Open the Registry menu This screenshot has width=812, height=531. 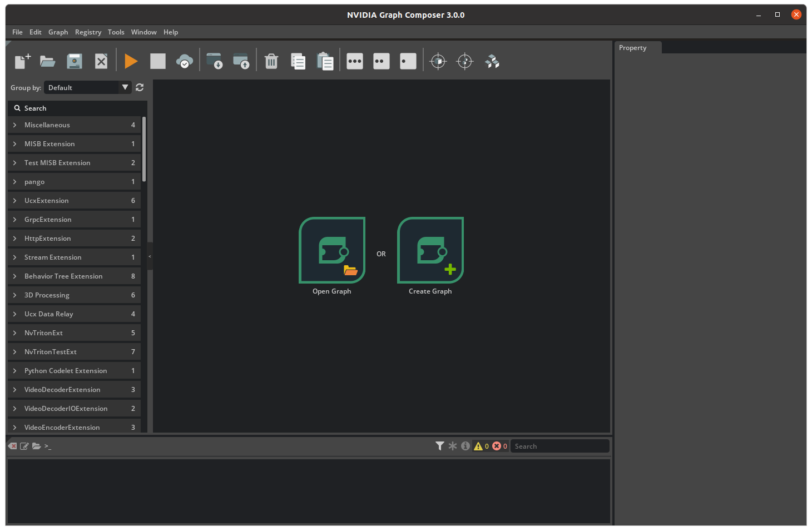click(88, 32)
